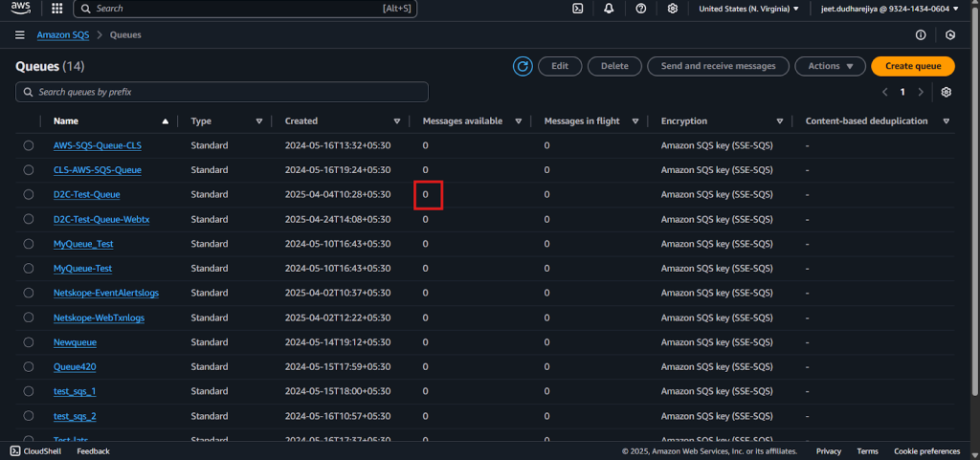
Task: Select the Newqueue radio button
Action: 29,342
